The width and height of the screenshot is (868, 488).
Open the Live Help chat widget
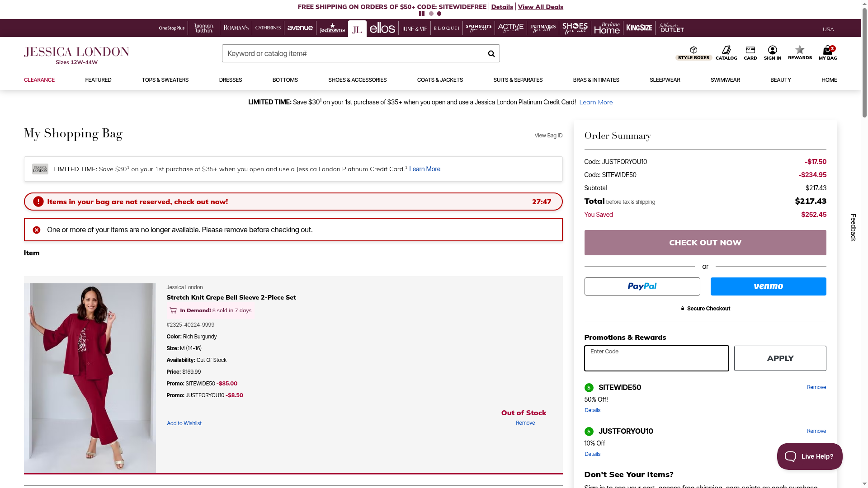tap(809, 456)
